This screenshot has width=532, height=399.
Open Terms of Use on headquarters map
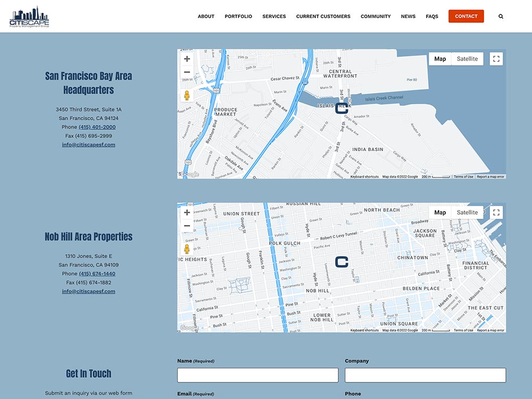pos(463,177)
